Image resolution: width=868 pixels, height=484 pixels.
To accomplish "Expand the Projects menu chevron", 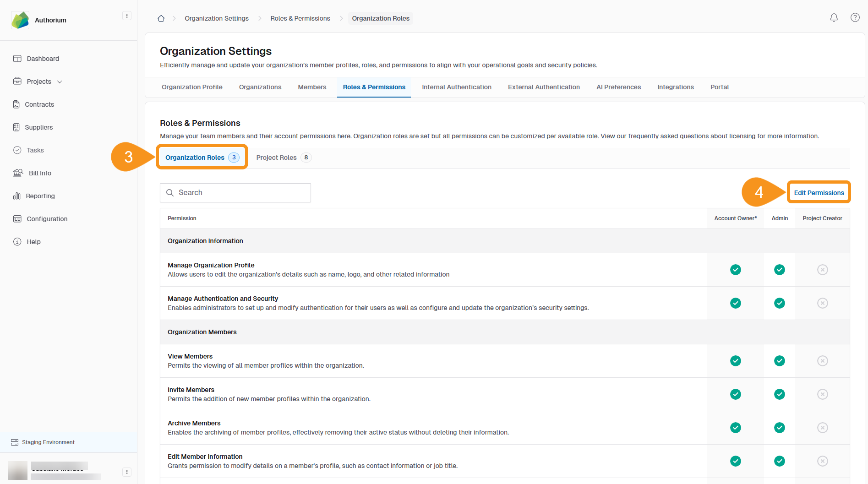I will pyautogui.click(x=60, y=82).
